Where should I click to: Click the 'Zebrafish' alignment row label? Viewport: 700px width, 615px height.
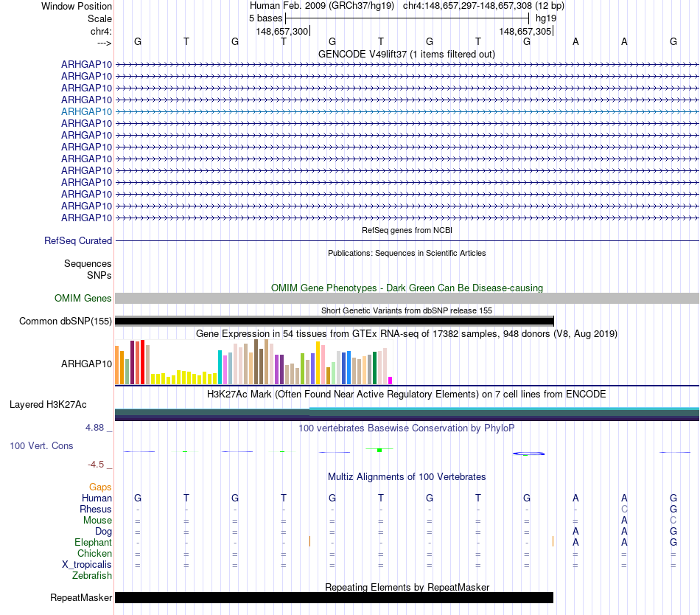(92, 576)
